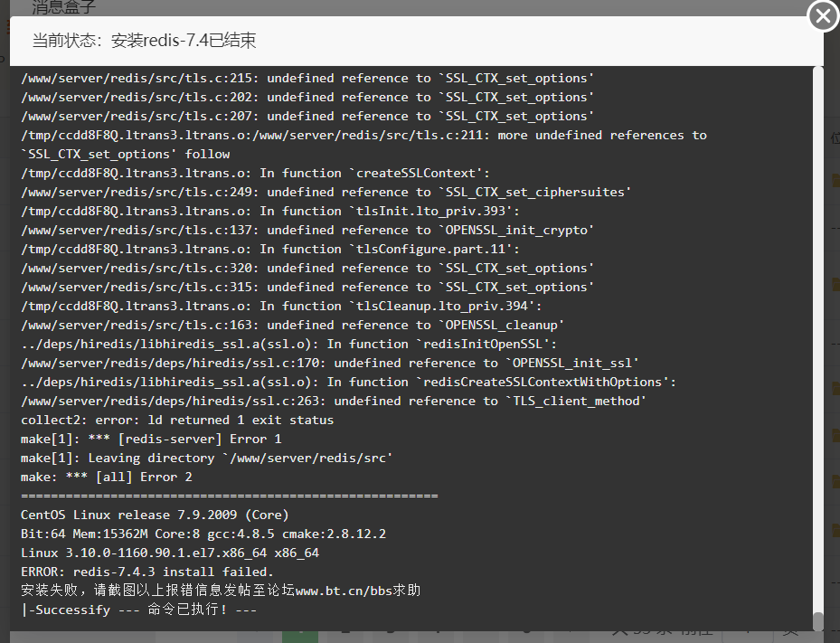Image resolution: width=840 pixels, height=643 pixels.
Task: Click the scrollbar thumb at the log bottom
Action: tap(818, 621)
